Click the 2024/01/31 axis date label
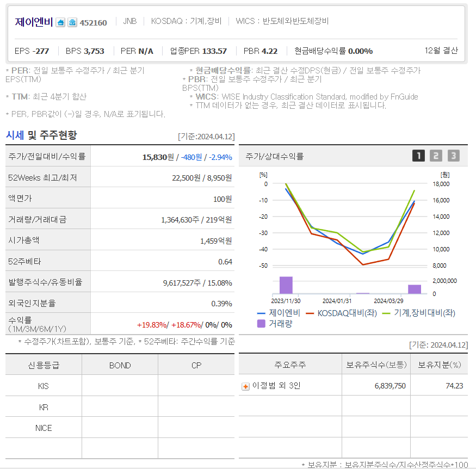The height and width of the screenshot is (469, 476). point(337,301)
